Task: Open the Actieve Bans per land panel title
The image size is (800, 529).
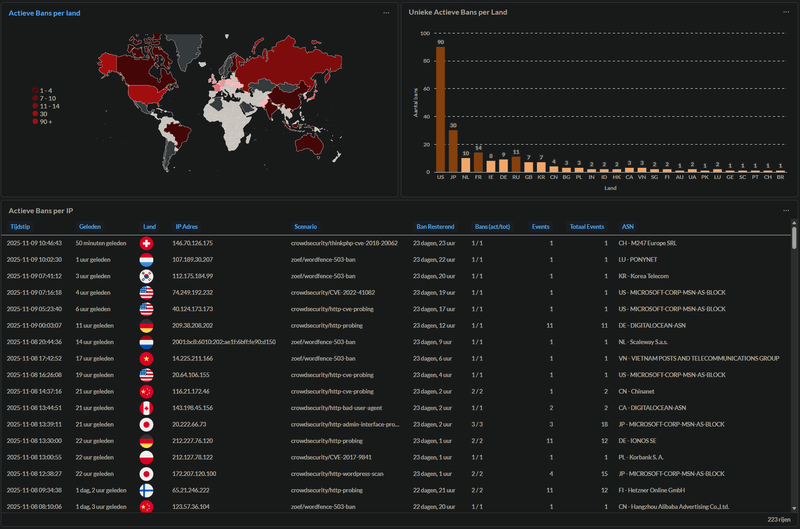Action: tap(44, 13)
